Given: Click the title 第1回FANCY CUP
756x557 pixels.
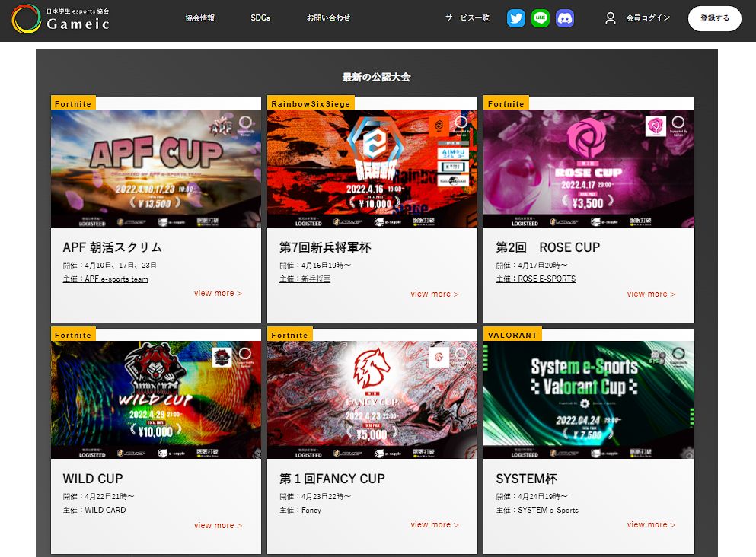Looking at the screenshot, I should click(332, 479).
